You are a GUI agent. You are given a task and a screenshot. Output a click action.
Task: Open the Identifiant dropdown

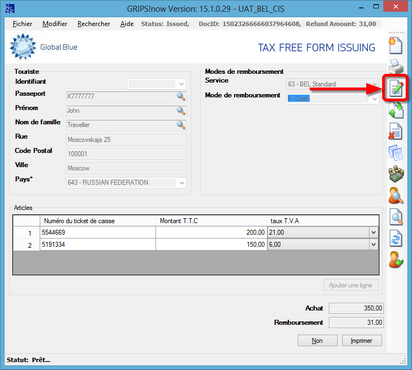[x=181, y=84]
